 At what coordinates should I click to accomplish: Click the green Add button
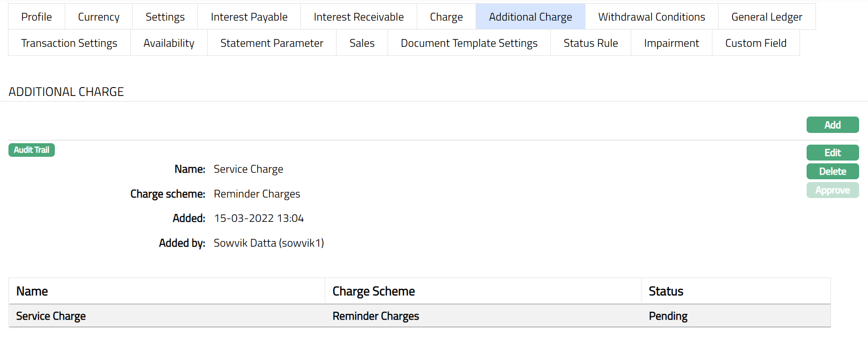click(x=832, y=125)
